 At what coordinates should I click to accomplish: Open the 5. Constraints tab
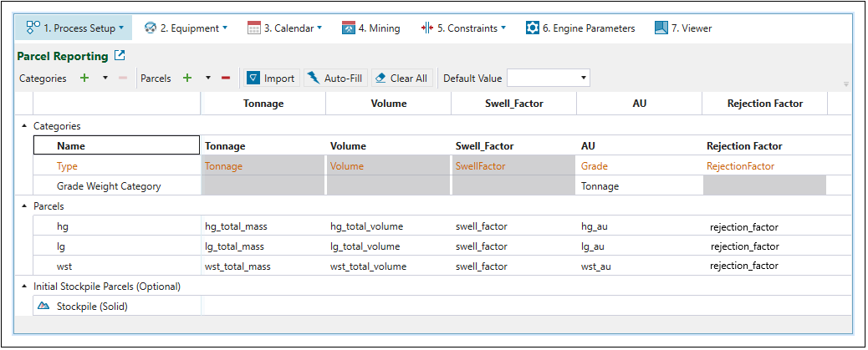[x=462, y=28]
